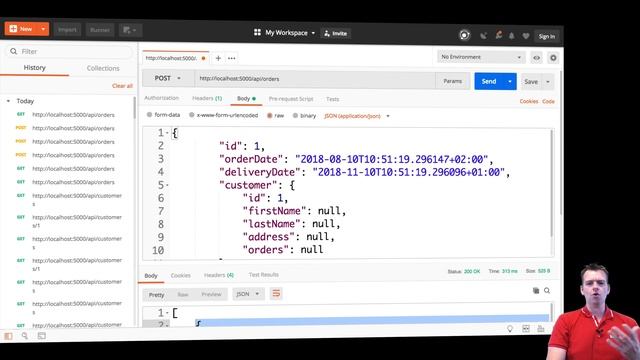640x360 pixels.
Task: Click the search response icon
Action: (x=547, y=291)
